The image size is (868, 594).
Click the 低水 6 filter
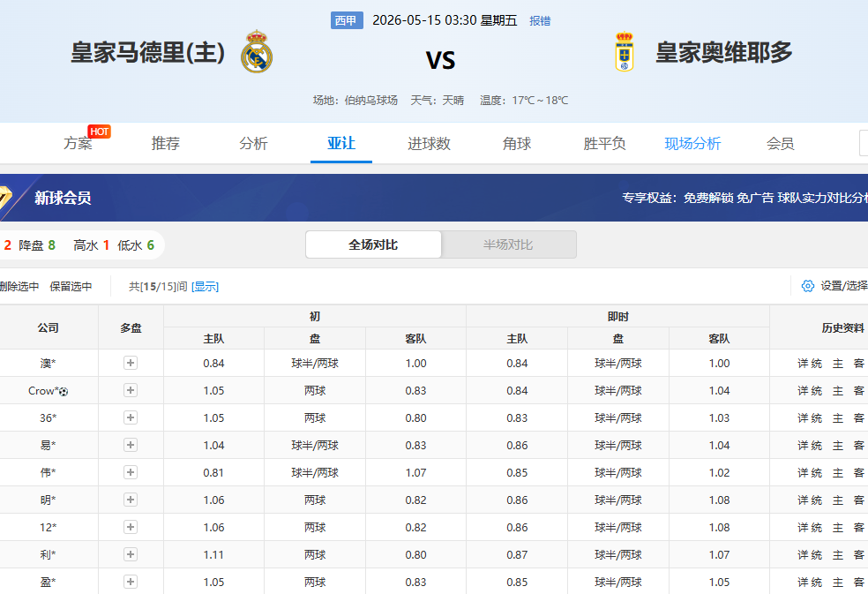[x=136, y=244]
